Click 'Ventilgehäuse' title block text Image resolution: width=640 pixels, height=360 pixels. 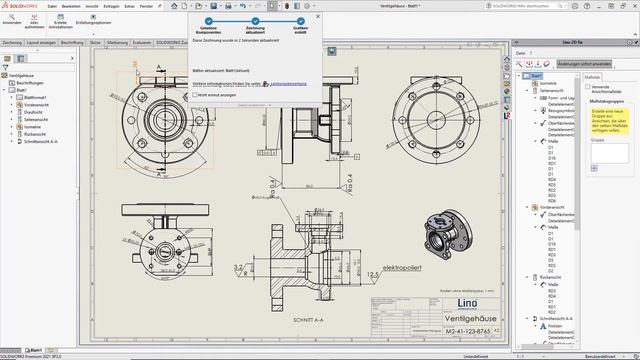pos(470,318)
